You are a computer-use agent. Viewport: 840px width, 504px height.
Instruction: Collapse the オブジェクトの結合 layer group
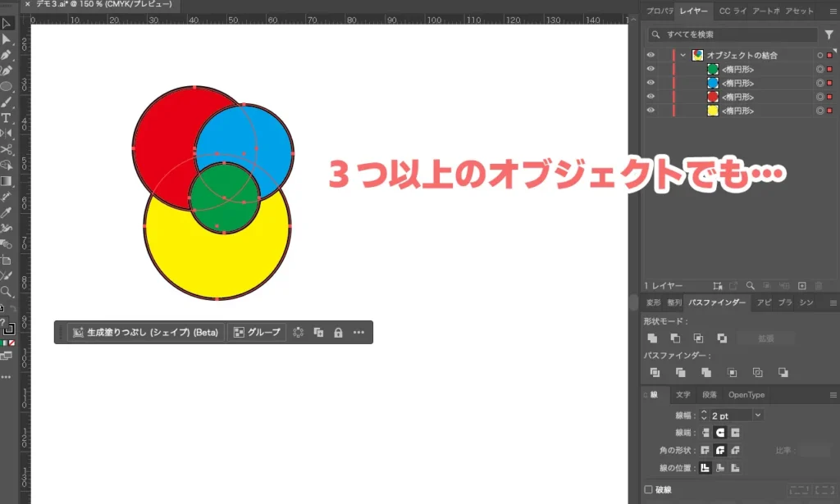tap(682, 55)
